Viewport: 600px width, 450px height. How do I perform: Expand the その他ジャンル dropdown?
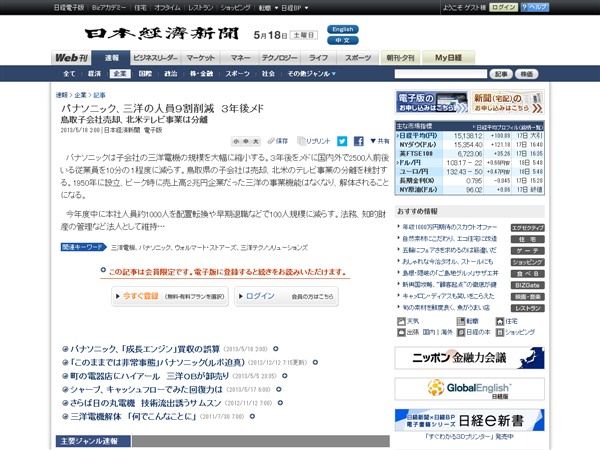pos(311,73)
